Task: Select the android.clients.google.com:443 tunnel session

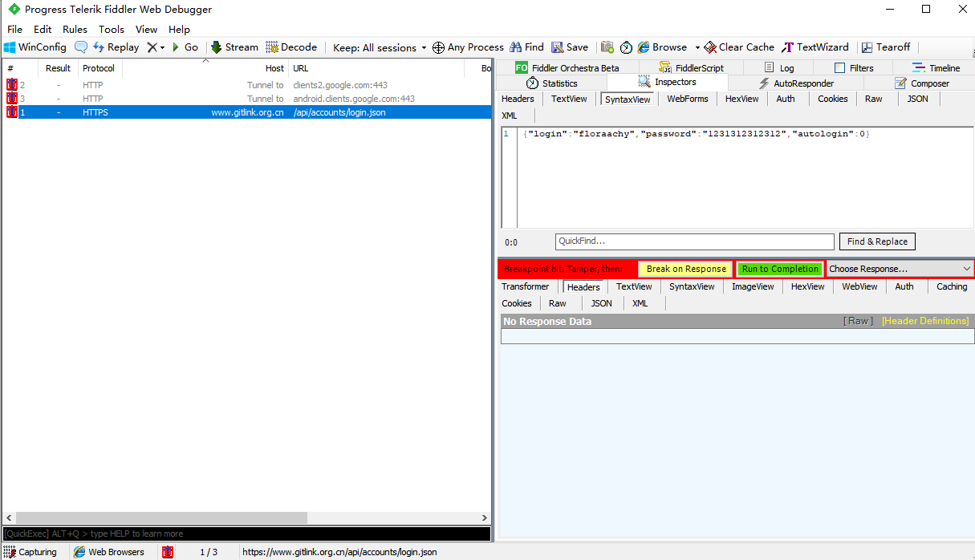Action: click(247, 99)
